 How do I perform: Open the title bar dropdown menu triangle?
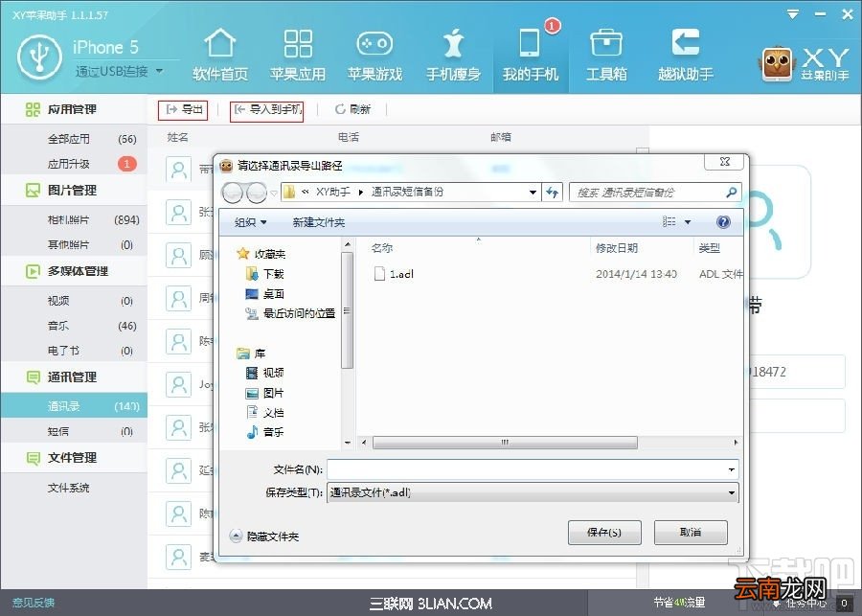793,14
